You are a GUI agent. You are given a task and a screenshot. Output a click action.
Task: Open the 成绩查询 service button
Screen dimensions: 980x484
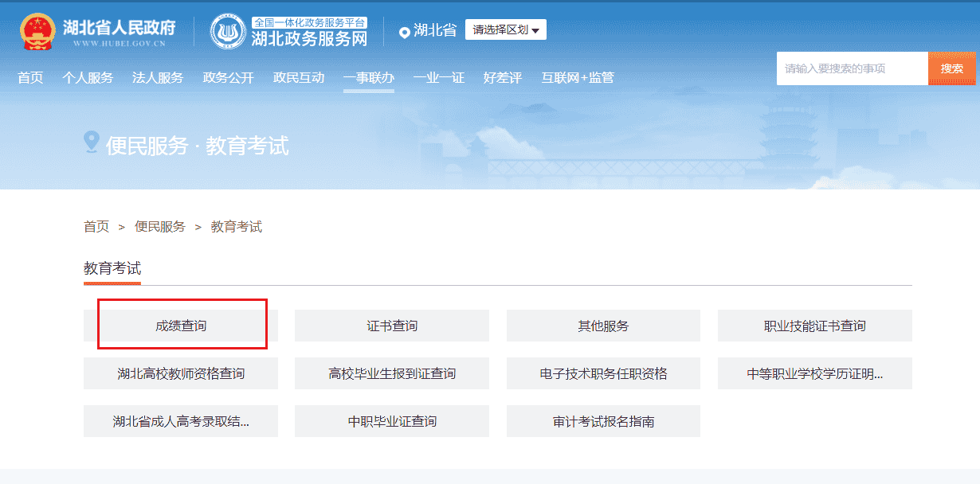(181, 326)
